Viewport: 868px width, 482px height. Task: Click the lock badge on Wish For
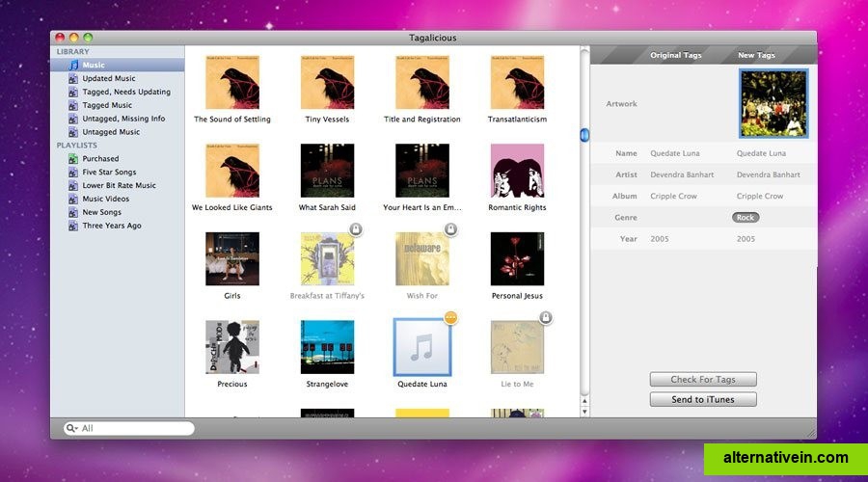click(450, 228)
